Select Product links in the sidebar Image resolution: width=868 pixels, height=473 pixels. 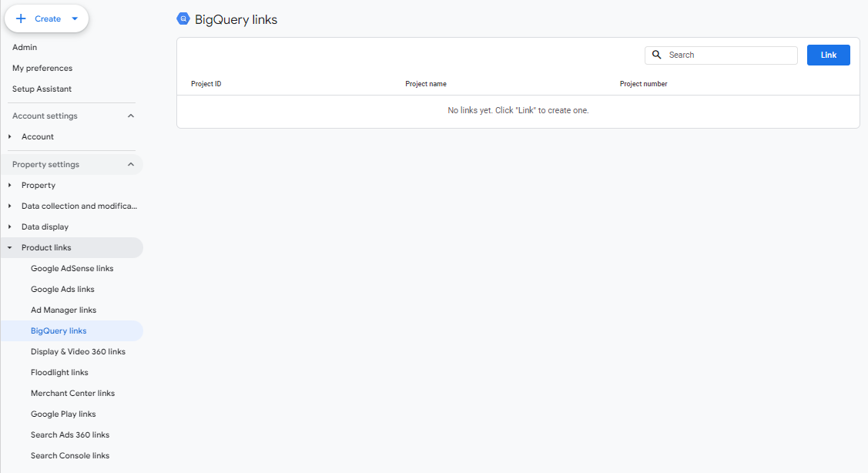click(46, 247)
